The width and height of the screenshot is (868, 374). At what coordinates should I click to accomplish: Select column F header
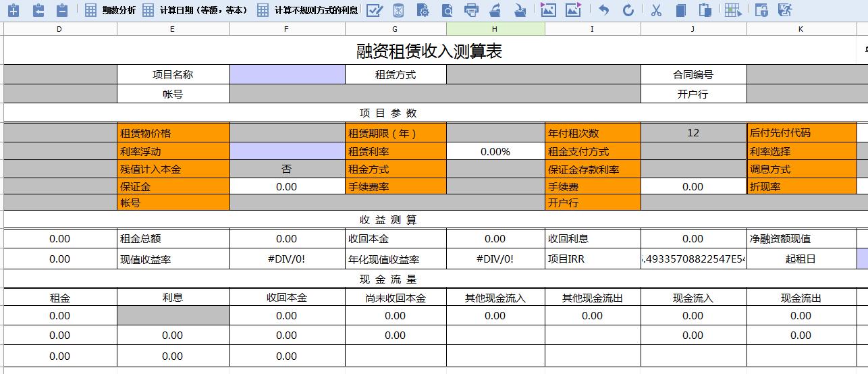click(x=287, y=29)
